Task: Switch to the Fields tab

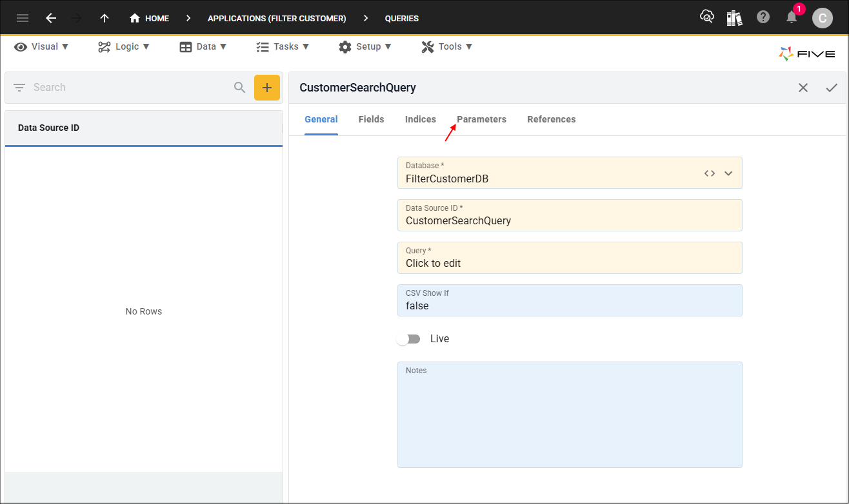Action: pyautogui.click(x=372, y=119)
